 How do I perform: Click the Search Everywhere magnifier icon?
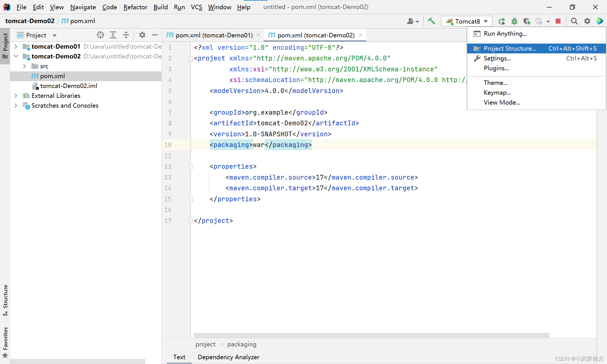coord(574,21)
